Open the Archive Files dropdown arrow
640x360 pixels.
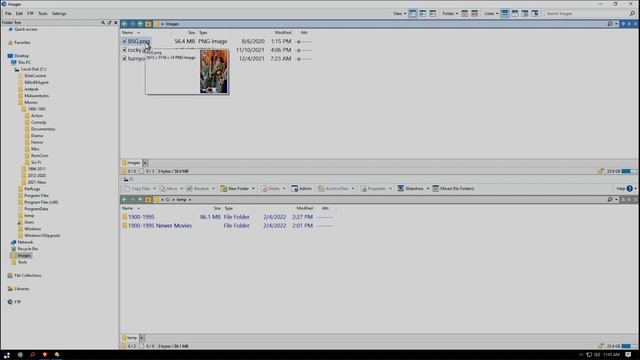[353, 189]
